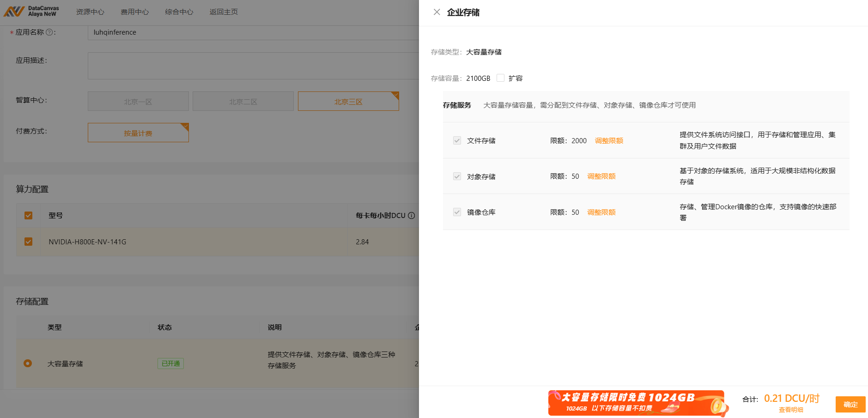Viewport: 868px width, 418px height.
Task: Open the 综合中心 menu
Action: point(179,12)
